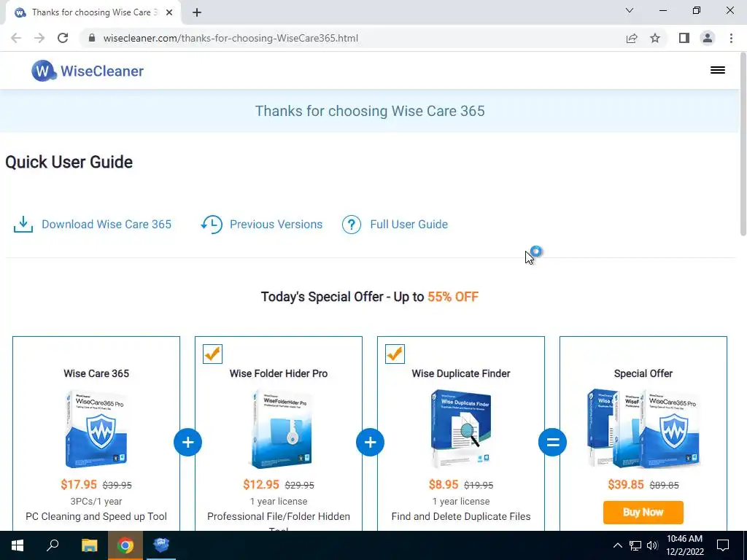Click the $8.95 price text
Screen dimensions: 747x560
coord(444,485)
